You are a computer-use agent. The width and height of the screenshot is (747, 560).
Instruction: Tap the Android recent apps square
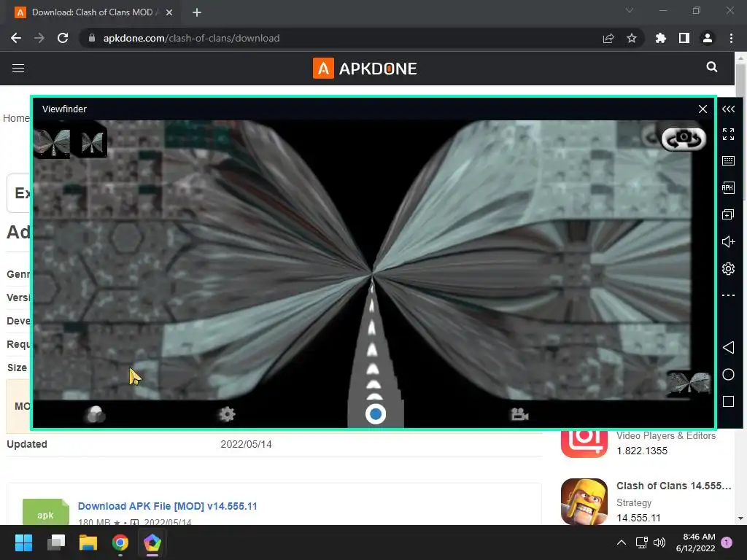(728, 402)
